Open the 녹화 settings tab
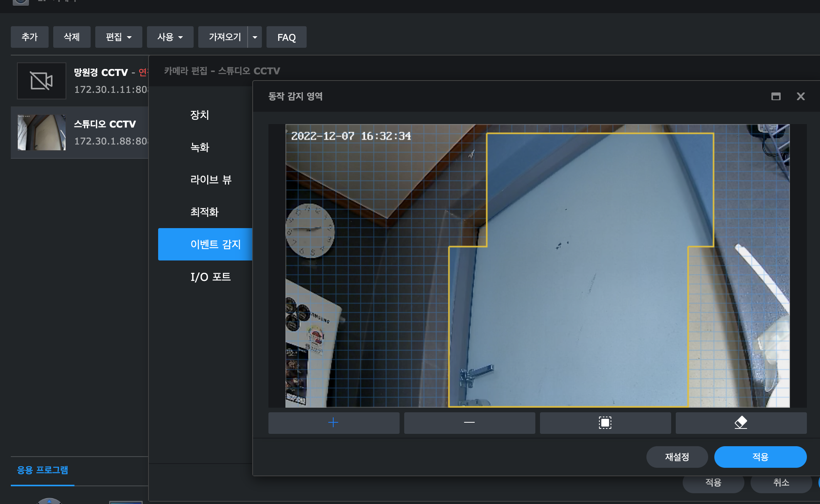Viewport: 820px width, 504px height. (200, 147)
